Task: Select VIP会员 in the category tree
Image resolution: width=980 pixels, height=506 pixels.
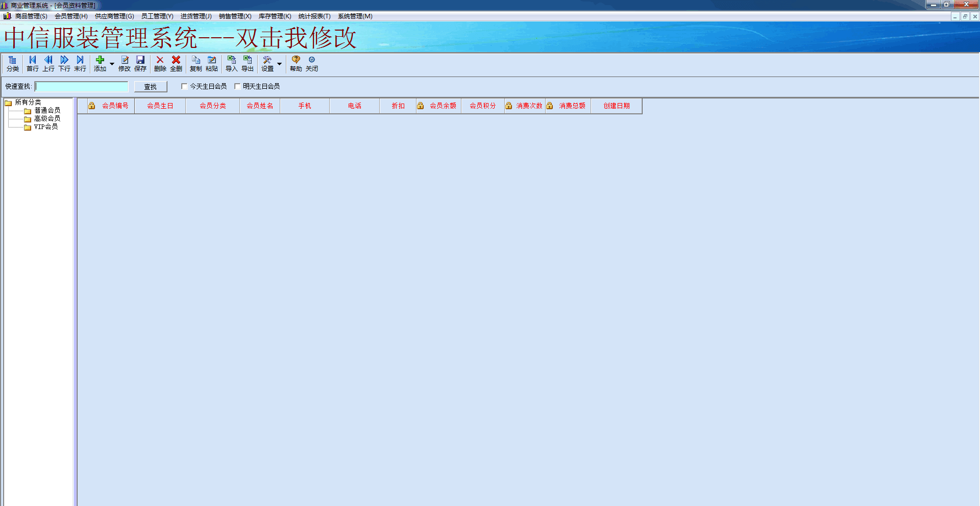Action: 46,127
